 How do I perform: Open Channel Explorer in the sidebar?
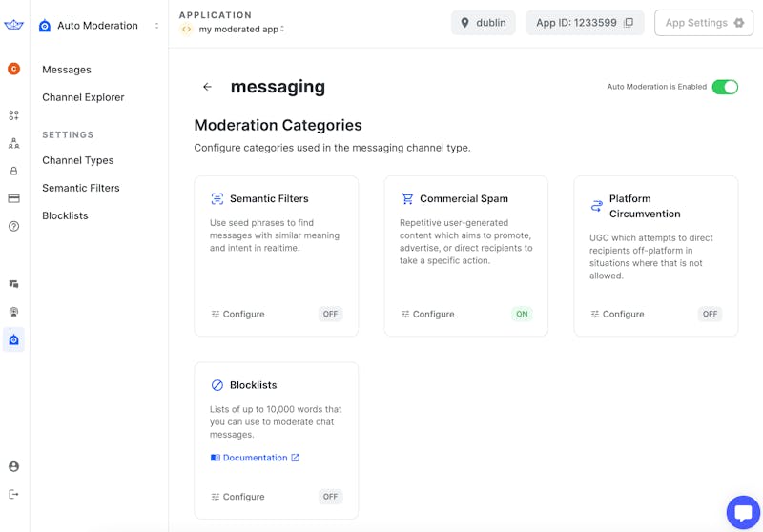pyautogui.click(x=83, y=97)
